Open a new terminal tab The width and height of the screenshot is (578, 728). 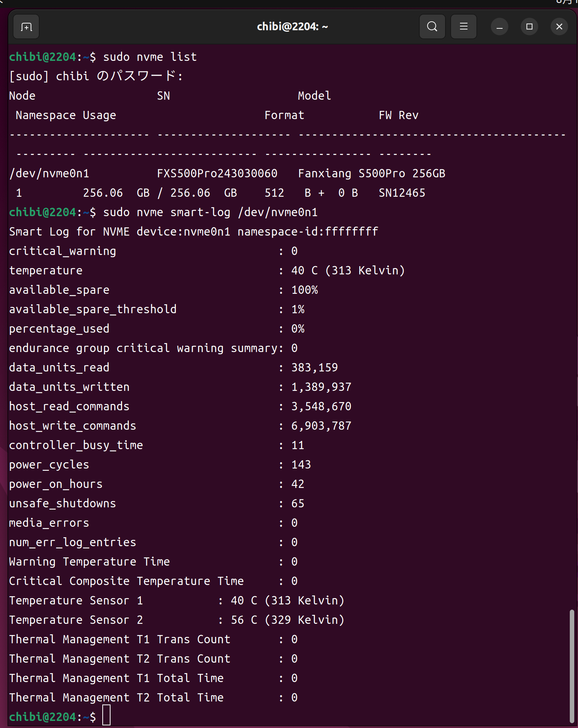point(26,27)
